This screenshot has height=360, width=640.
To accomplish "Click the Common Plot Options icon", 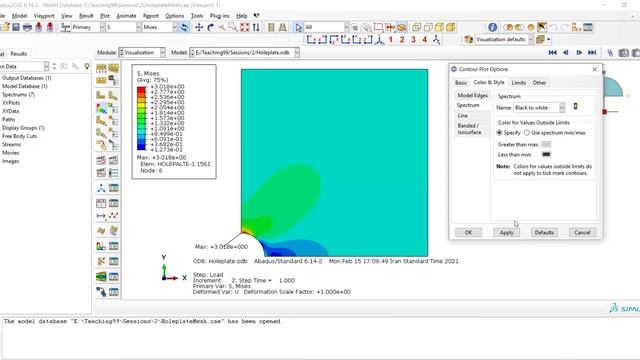I will [x=101, y=68].
